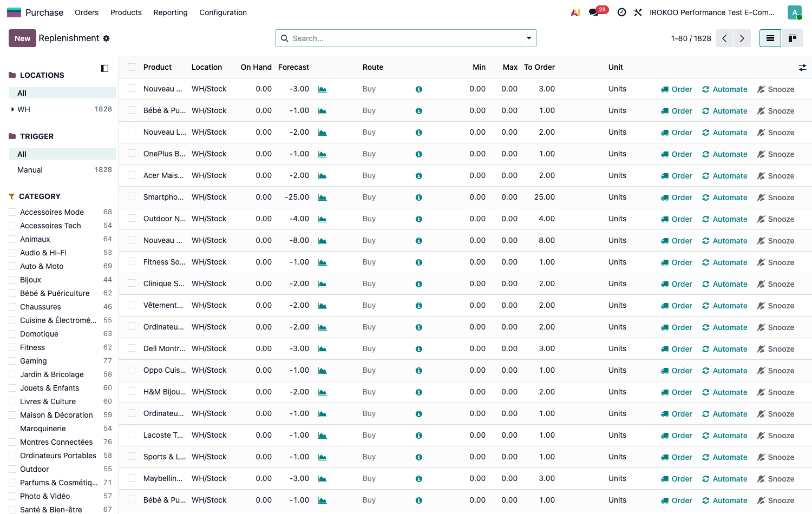The height and width of the screenshot is (514, 812).
Task: Tick the Animaux category checkbox
Action: [x=12, y=239]
